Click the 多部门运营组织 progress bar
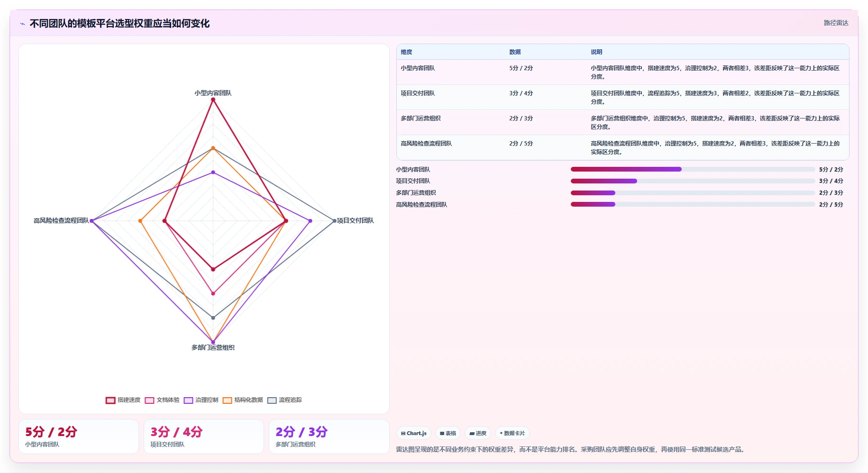The width and height of the screenshot is (868, 473). click(693, 193)
